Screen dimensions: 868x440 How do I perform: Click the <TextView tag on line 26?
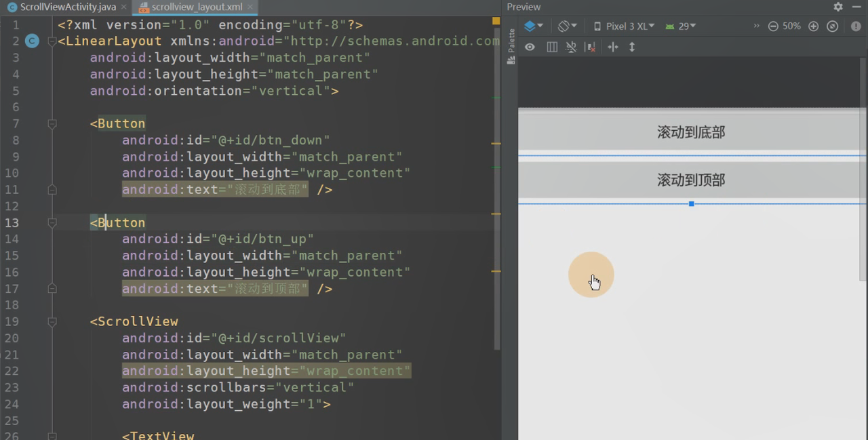coord(158,435)
